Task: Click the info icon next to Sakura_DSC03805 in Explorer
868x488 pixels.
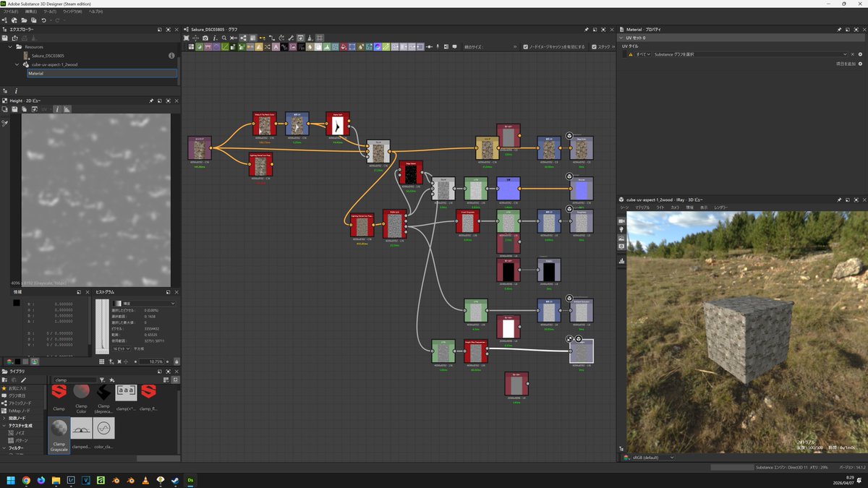Action: click(171, 56)
